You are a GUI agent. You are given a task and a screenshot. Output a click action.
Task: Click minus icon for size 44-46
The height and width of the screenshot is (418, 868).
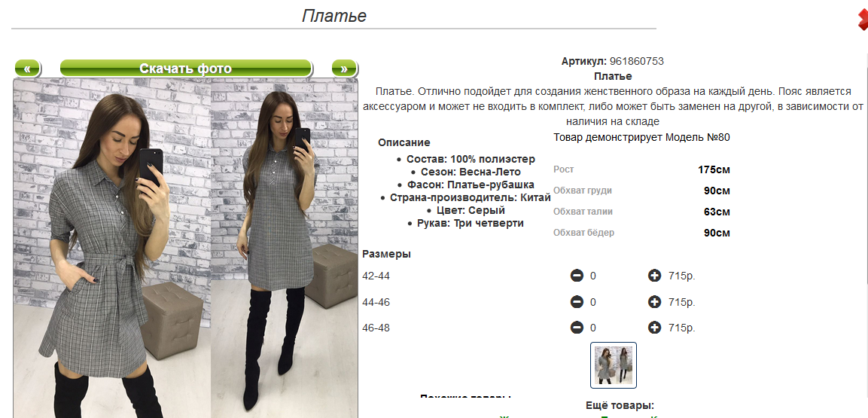click(577, 302)
